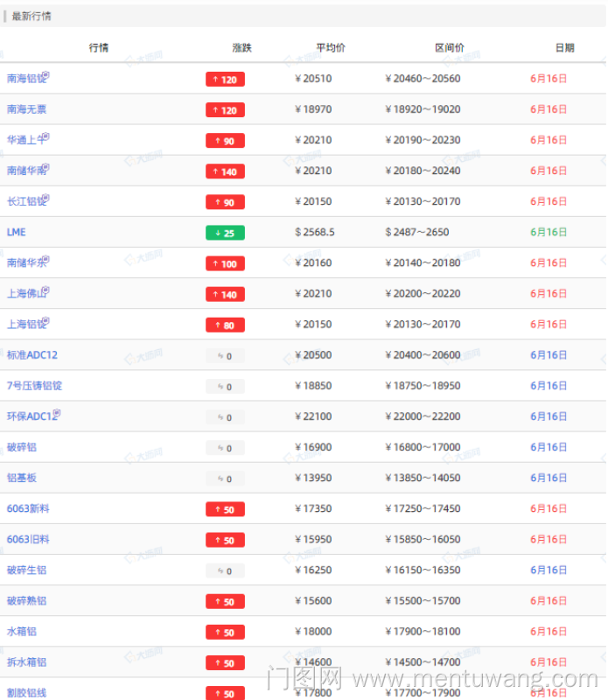Open the 标准ADC12 quote link

[x=32, y=355]
